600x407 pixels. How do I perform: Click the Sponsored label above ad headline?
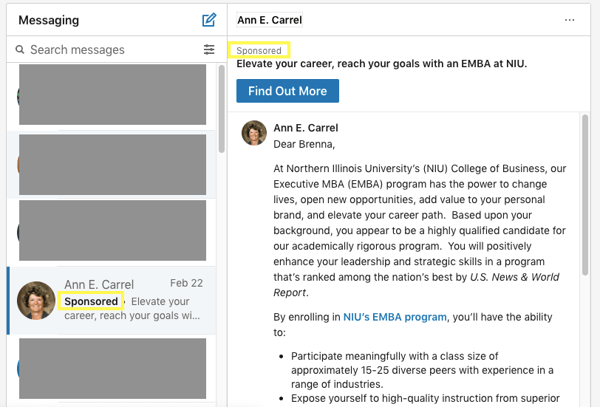tap(259, 50)
